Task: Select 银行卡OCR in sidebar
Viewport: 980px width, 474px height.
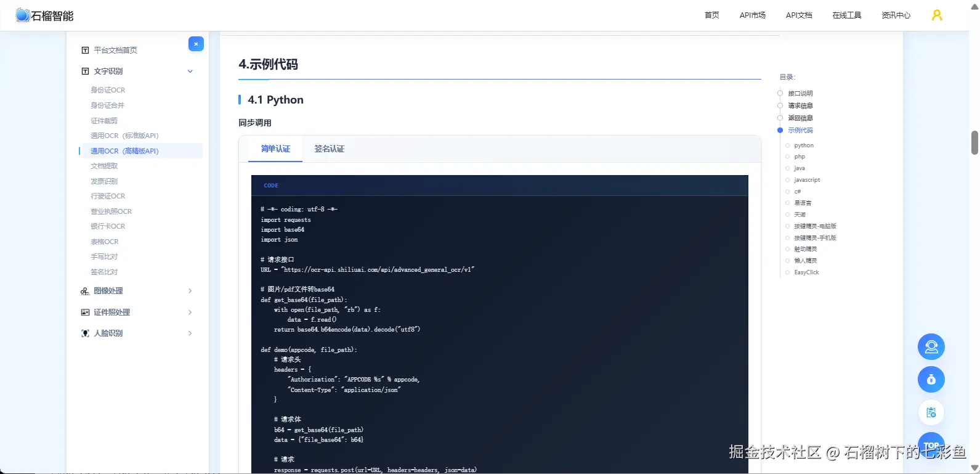Action: pos(108,226)
